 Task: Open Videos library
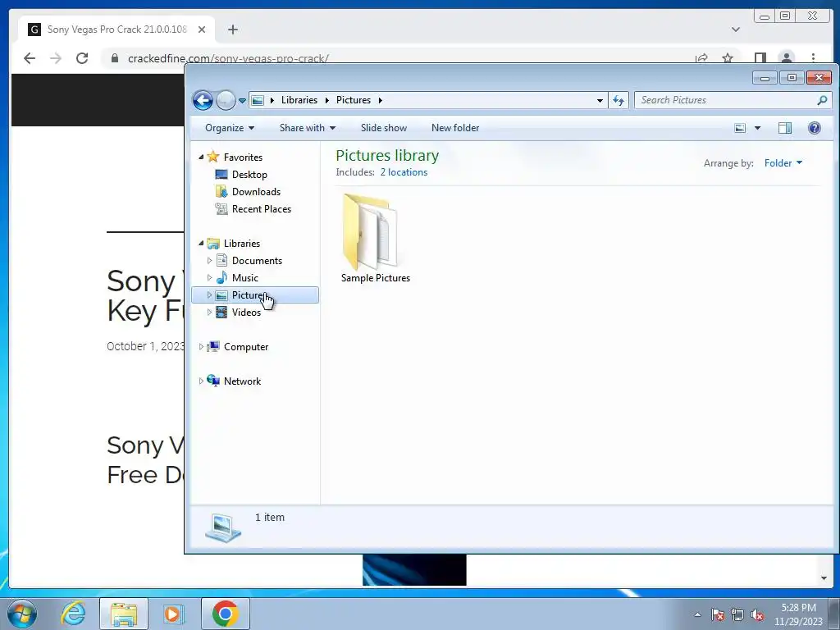(x=246, y=313)
